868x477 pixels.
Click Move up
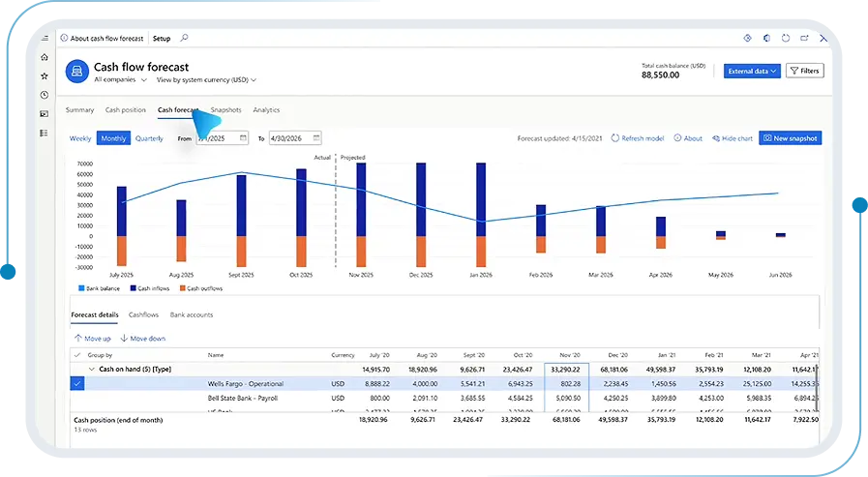pyautogui.click(x=93, y=338)
